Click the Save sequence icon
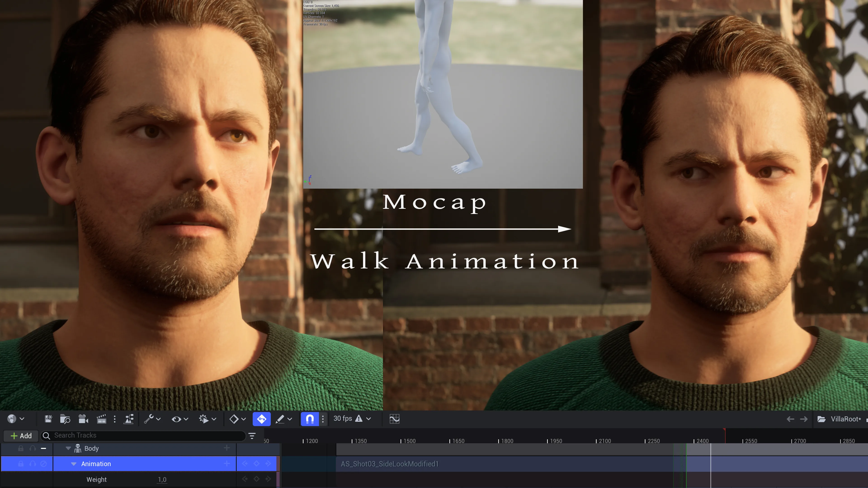Screen dimensions: 868x488 (x=48, y=419)
